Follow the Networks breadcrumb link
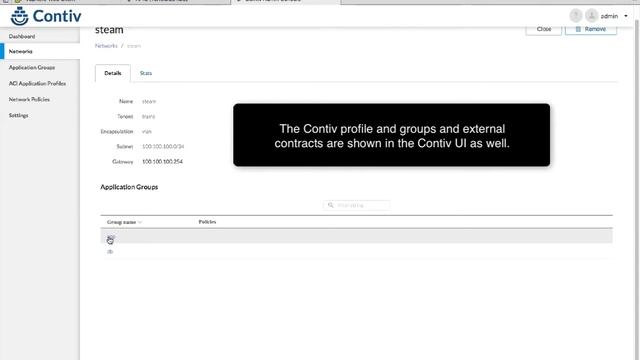640x360 pixels. (106, 46)
